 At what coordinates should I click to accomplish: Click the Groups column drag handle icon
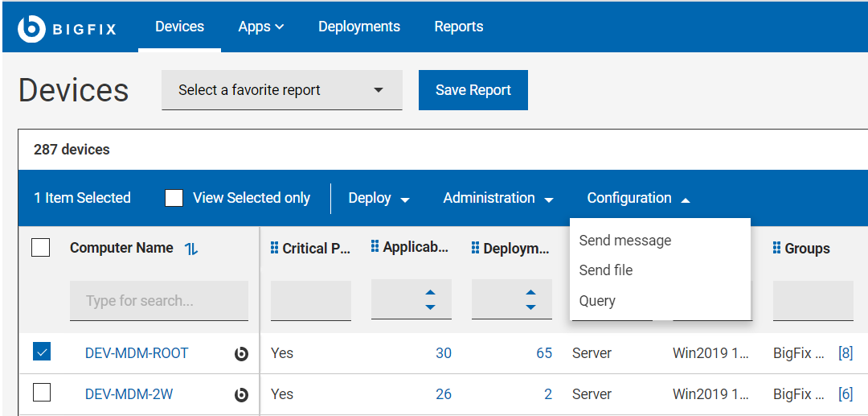pyautogui.click(x=777, y=248)
